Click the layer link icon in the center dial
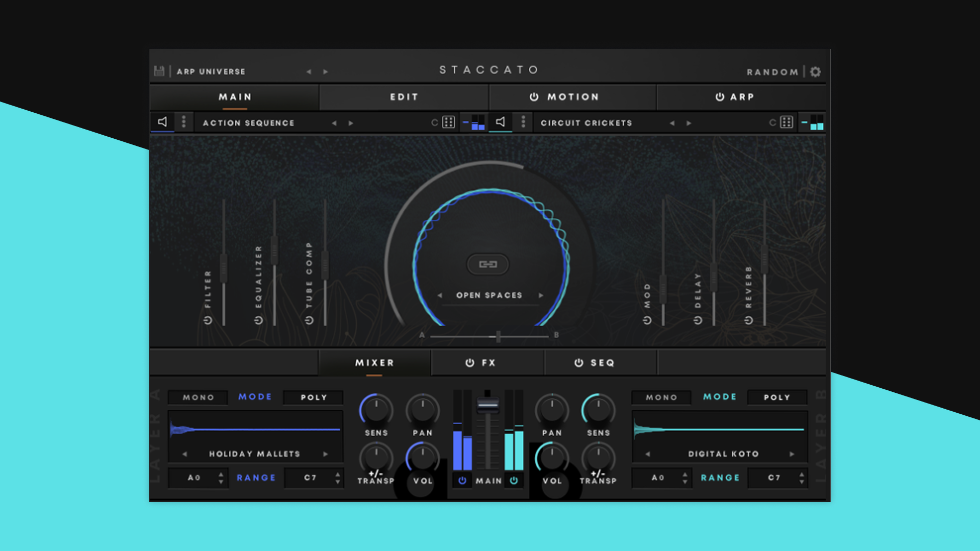This screenshot has height=551, width=980. [x=488, y=264]
